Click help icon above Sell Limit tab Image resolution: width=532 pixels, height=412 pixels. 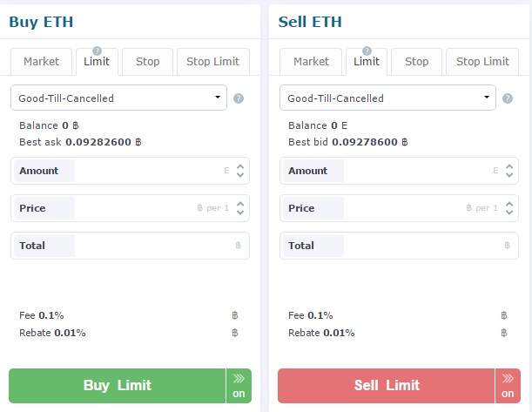367,51
